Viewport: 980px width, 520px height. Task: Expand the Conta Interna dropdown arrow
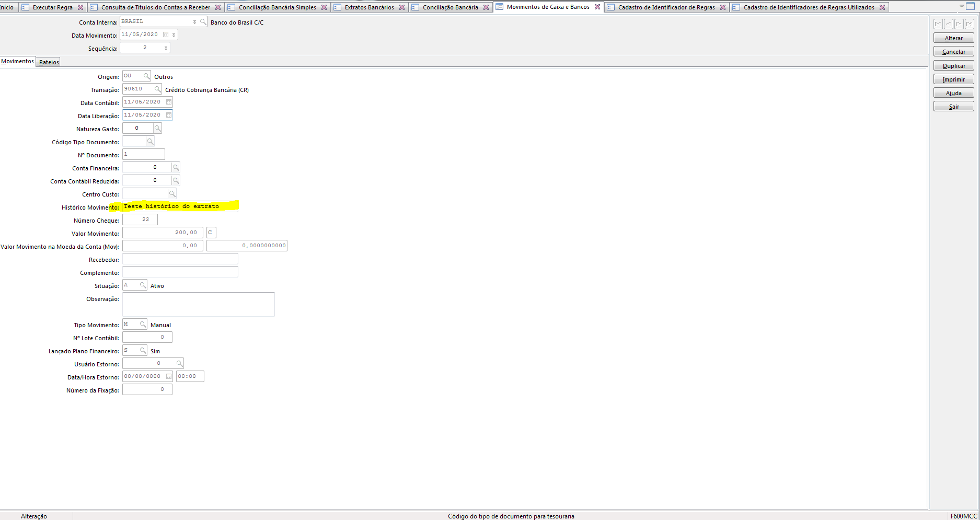(x=194, y=22)
